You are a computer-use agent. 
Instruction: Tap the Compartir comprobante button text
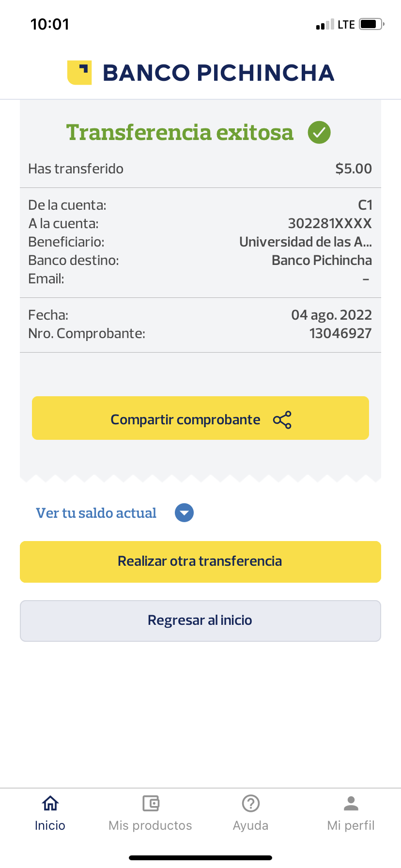tap(185, 419)
